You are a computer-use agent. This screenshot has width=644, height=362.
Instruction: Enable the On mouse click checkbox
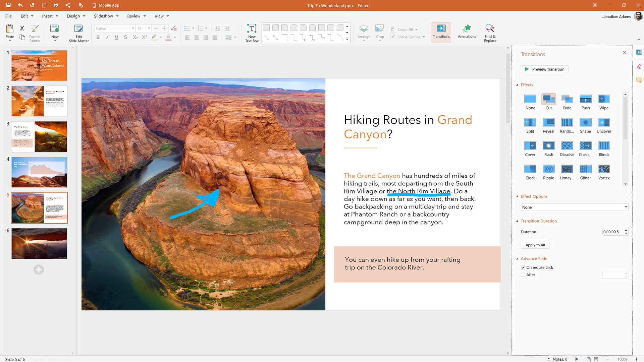coord(523,267)
